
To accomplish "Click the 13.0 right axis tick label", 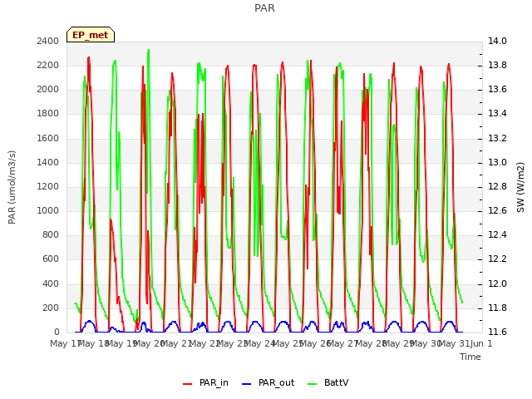I will [497, 162].
